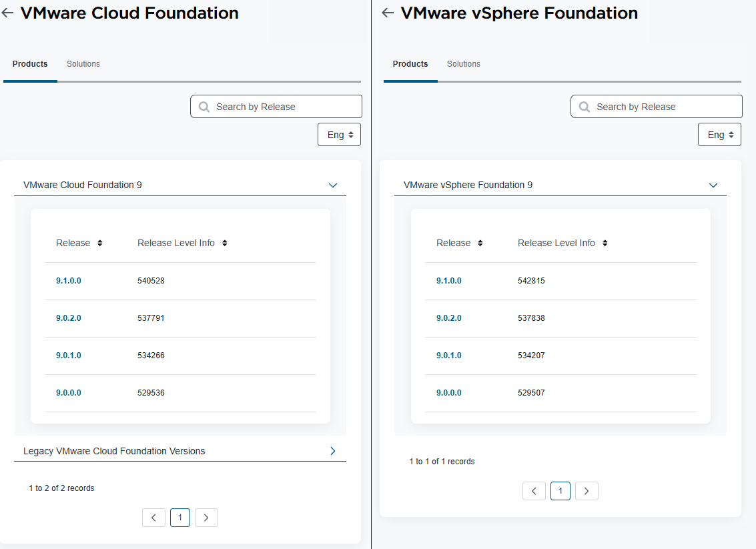The image size is (756, 549).
Task: Select Products tab in Cloud Foundation pane
Action: tap(30, 63)
